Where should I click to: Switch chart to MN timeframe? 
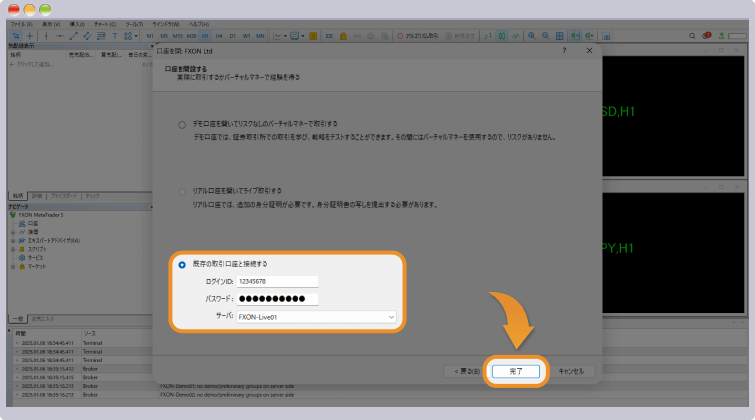point(260,36)
